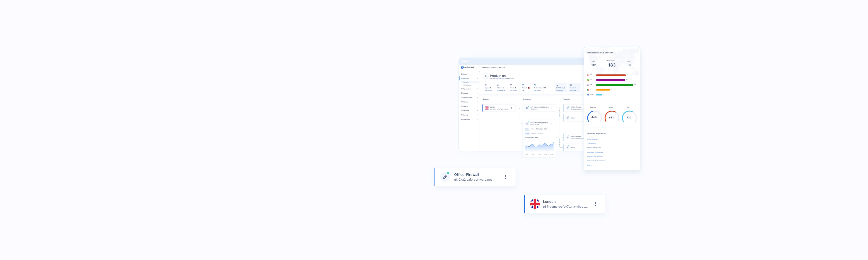Select the 12 hours time range
The width and height of the screenshot is (868, 260).
(x=534, y=134)
